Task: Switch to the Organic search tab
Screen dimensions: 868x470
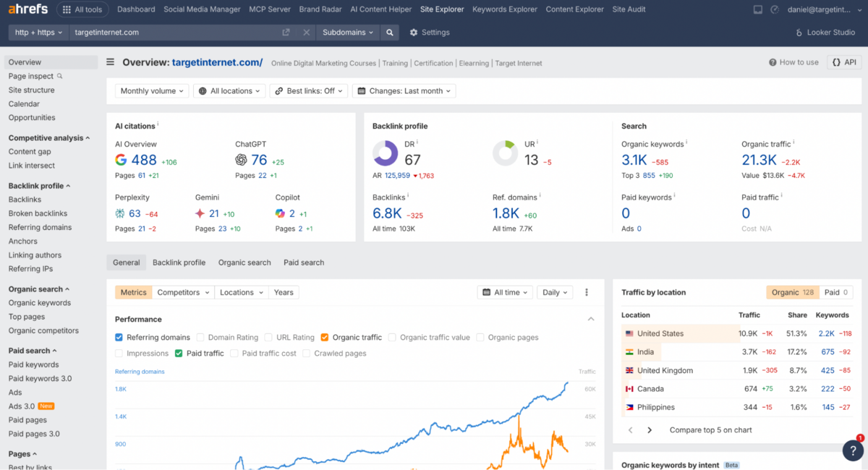Action: point(244,262)
